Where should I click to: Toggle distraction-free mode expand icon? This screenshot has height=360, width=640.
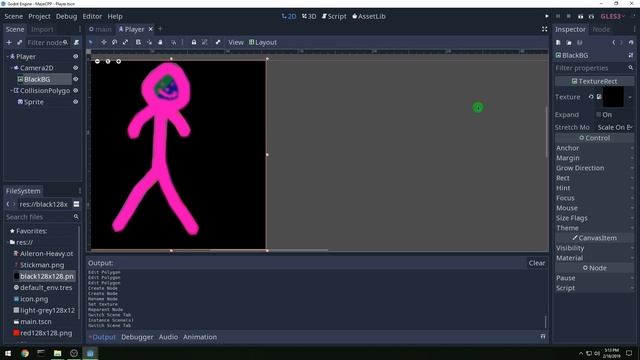pyautogui.click(x=544, y=29)
